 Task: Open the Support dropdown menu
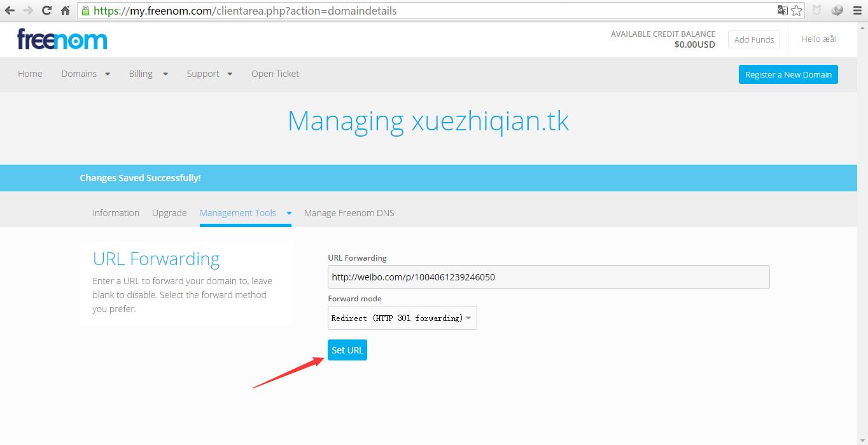pyautogui.click(x=209, y=74)
